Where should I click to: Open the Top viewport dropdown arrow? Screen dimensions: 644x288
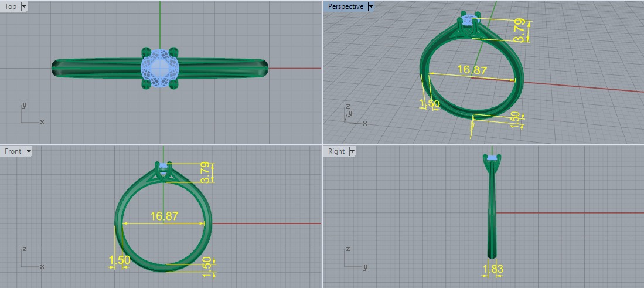(x=23, y=6)
